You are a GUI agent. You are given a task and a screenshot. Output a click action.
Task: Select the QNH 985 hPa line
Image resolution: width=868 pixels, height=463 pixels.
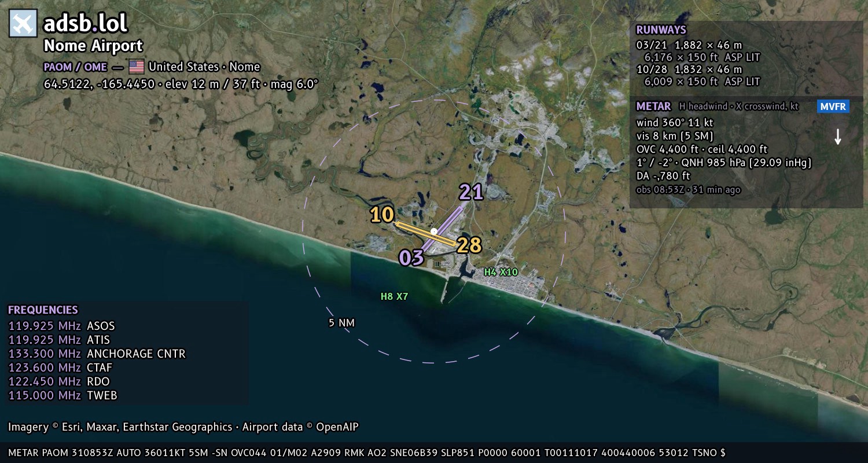click(724, 163)
